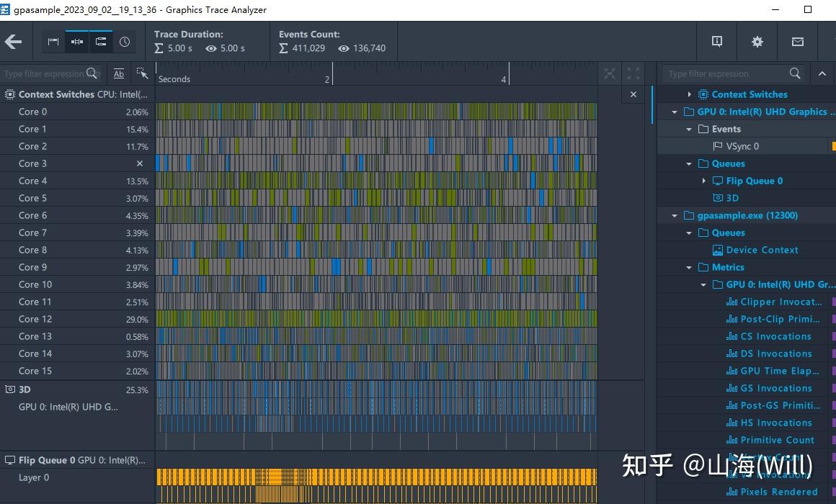
Task: Click the zoom-to-fit collapse arrows icon
Action: (x=610, y=73)
